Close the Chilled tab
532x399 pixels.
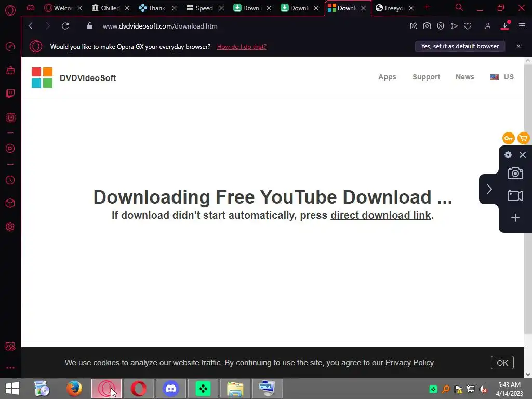(x=127, y=8)
